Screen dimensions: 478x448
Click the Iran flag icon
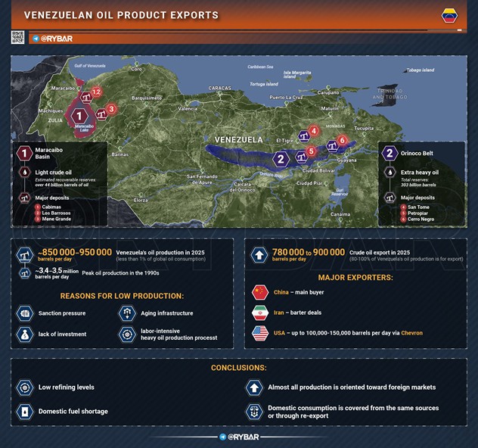click(x=260, y=313)
